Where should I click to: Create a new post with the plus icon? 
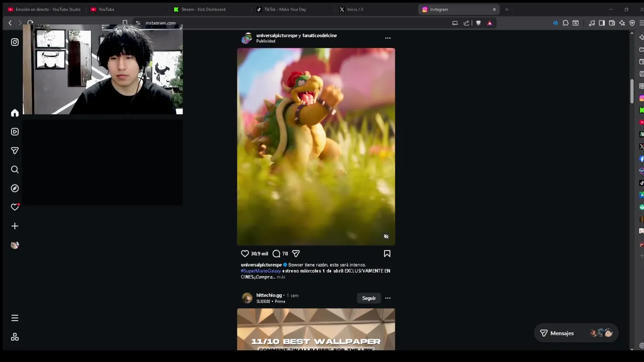(15, 226)
